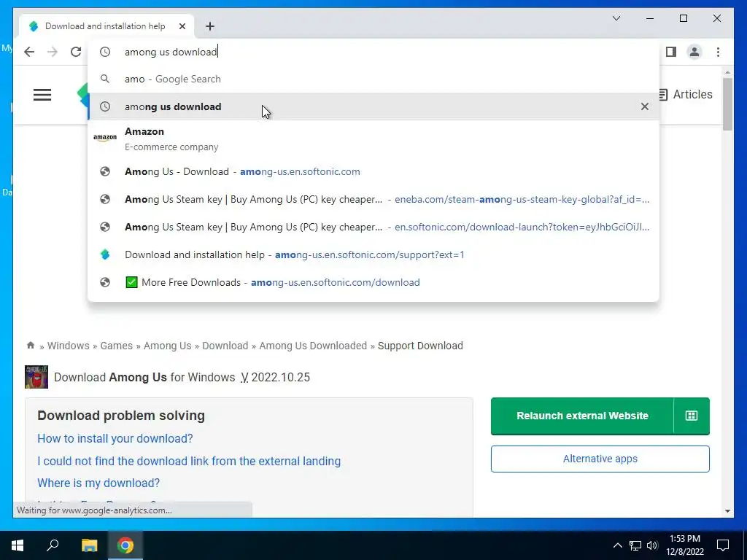Choose the 'among us download' history suggestion
Image resolution: width=747 pixels, height=560 pixels.
[x=373, y=106]
